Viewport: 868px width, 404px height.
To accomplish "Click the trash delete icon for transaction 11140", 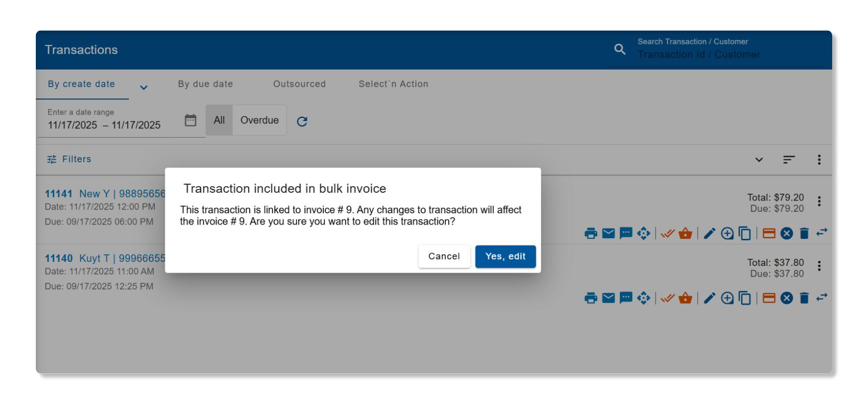I will (804, 298).
